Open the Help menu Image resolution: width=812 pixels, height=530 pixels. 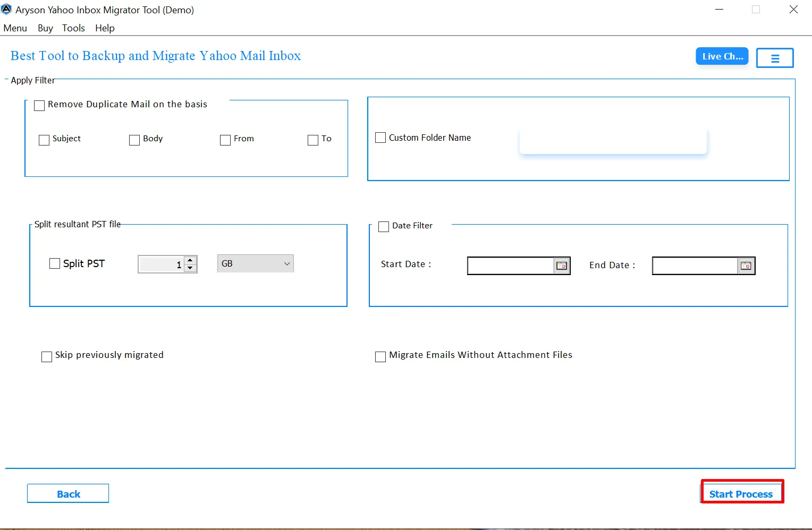point(105,28)
